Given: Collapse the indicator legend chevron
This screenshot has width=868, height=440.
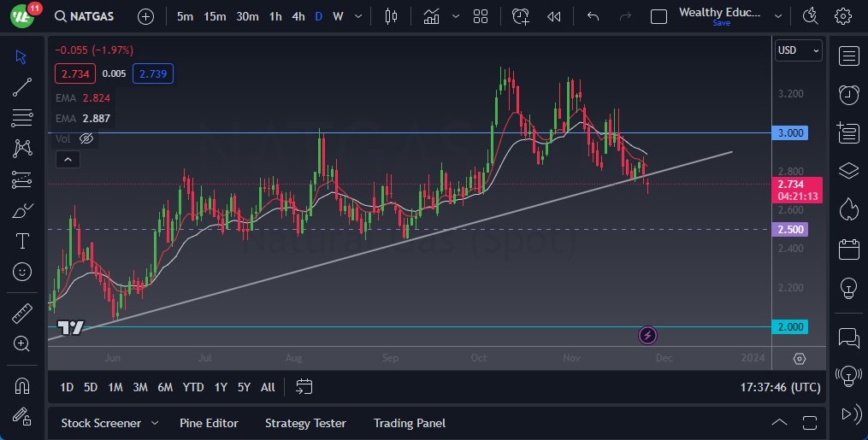Looking at the screenshot, I should pyautogui.click(x=67, y=159).
